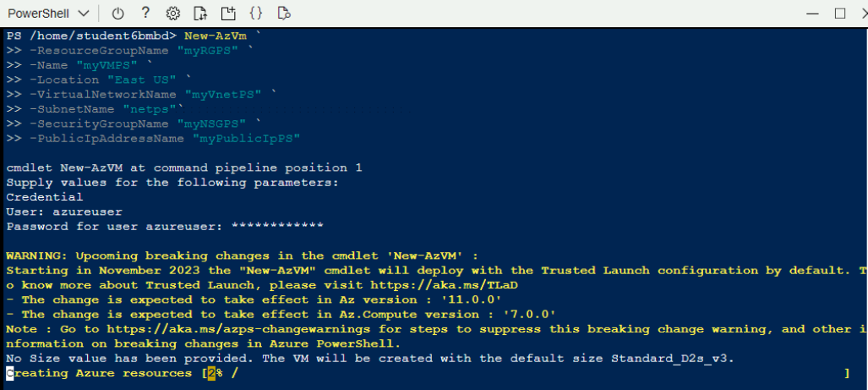Minimize the Cloud Shell pane
Screen dimensions: 868x390
point(812,14)
